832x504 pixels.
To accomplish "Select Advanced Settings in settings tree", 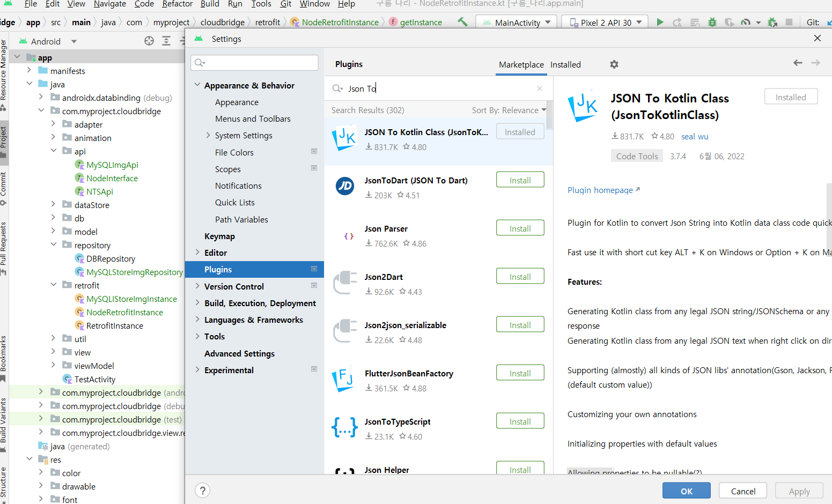I will coord(239,353).
